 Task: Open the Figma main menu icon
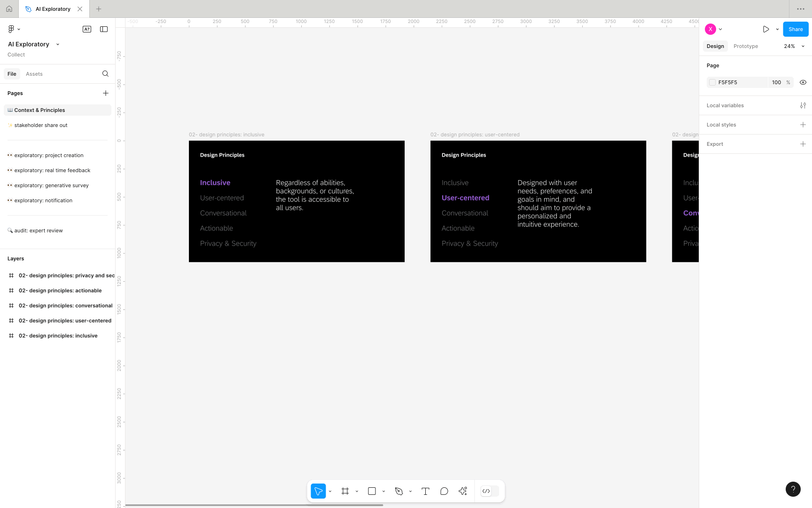tap(11, 29)
